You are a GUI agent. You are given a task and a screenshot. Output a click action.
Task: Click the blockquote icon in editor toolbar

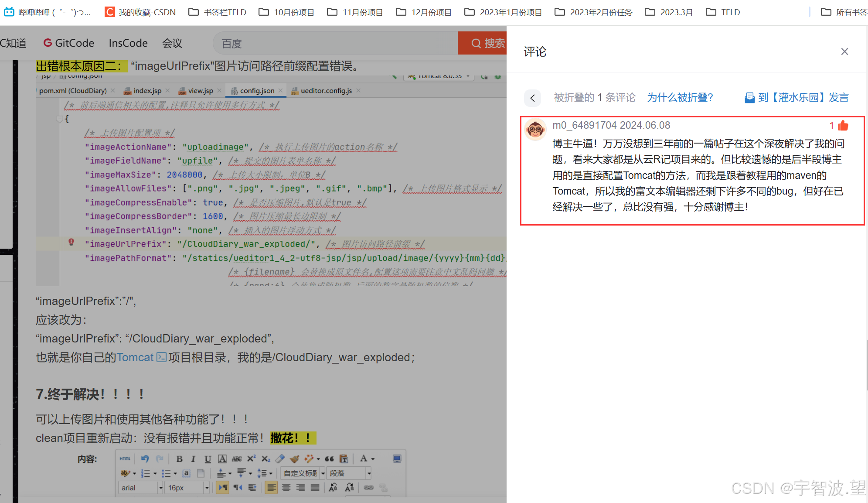[x=329, y=459]
